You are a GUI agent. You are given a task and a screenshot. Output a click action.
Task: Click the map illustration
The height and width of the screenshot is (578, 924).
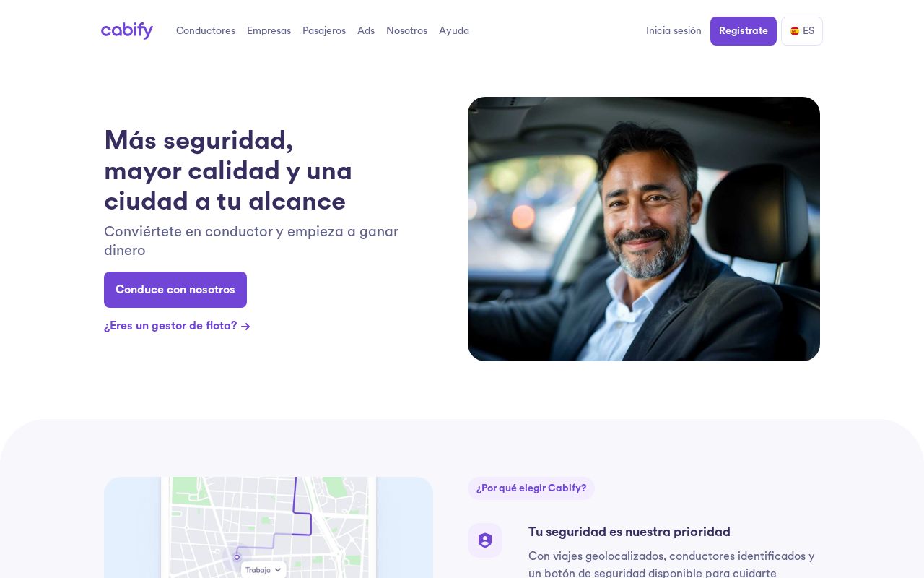[x=269, y=527]
